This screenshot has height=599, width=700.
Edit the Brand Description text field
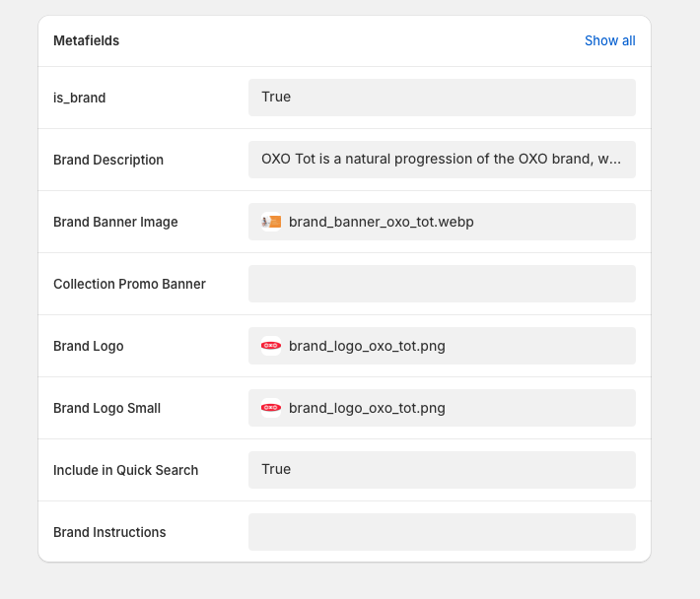tap(442, 160)
